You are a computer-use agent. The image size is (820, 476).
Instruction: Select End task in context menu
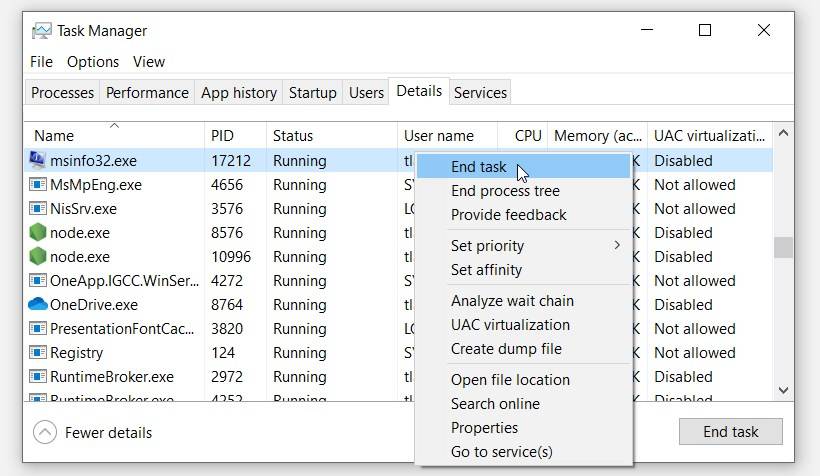523,166
